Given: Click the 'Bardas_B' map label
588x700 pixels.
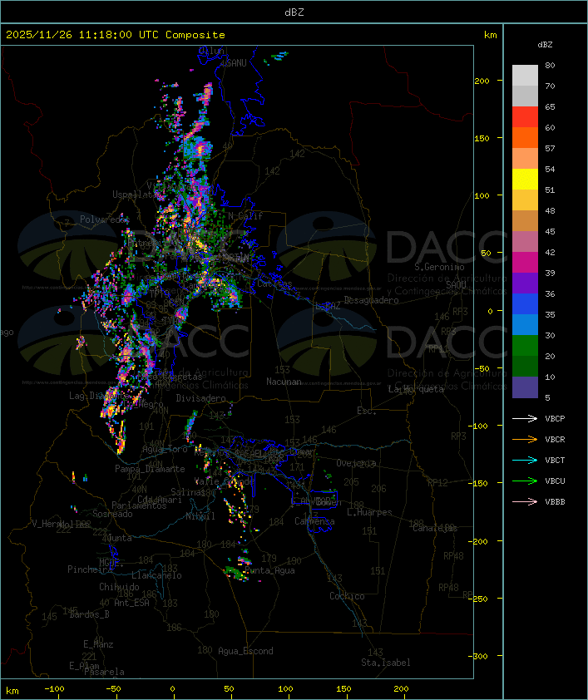Looking at the screenshot, I should (89, 614).
